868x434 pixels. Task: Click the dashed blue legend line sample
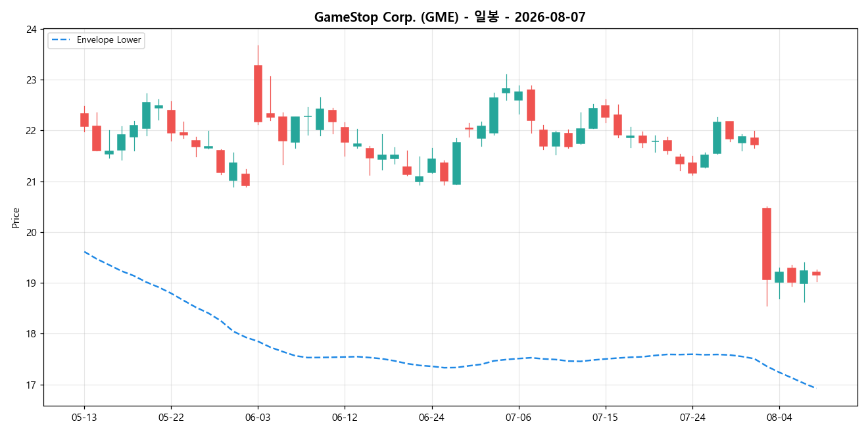pyautogui.click(x=61, y=40)
